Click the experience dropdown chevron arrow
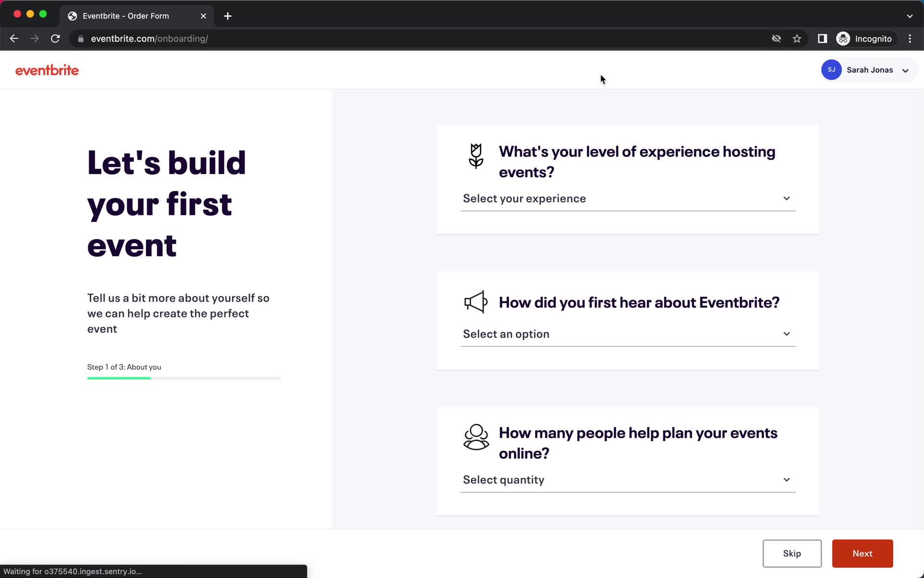The image size is (924, 578). tap(786, 198)
